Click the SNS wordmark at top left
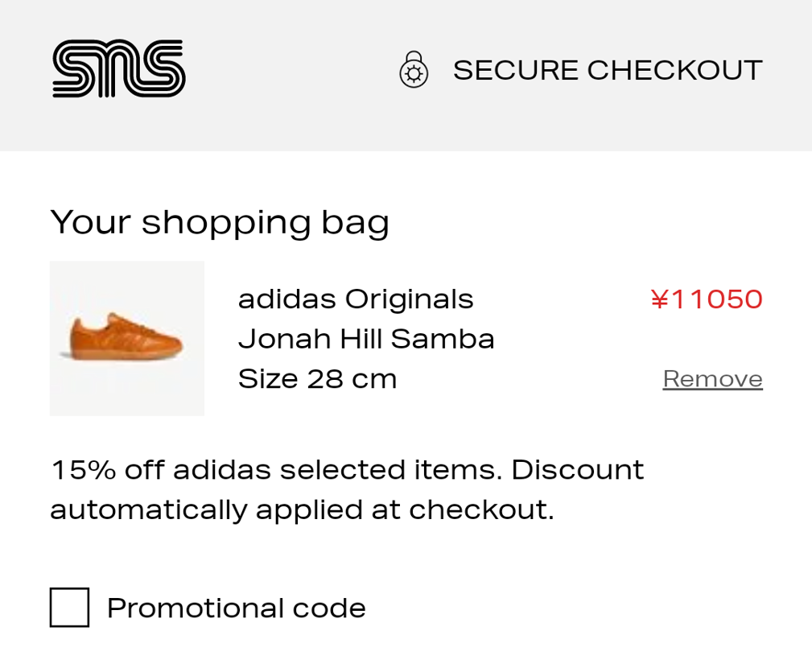The width and height of the screenshot is (812, 668). pos(117,69)
